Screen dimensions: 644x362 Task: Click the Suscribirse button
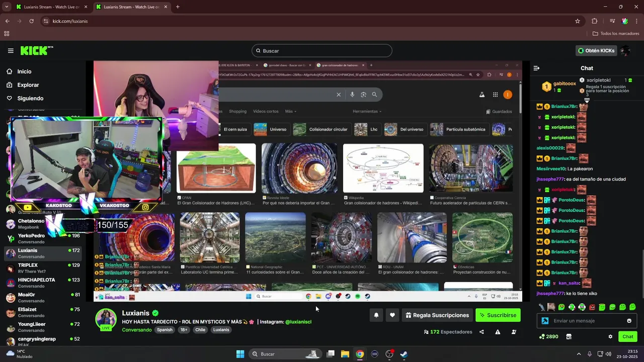pos(498,315)
